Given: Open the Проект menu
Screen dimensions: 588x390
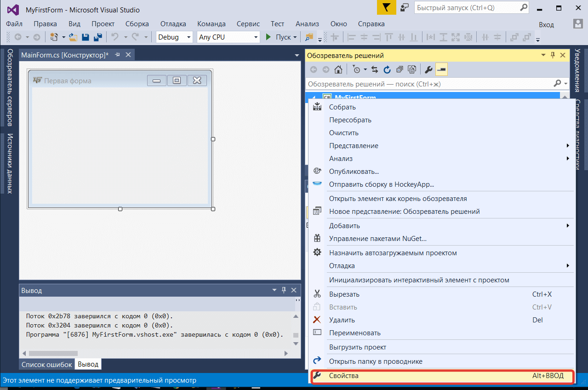Looking at the screenshot, I should click(x=103, y=24).
